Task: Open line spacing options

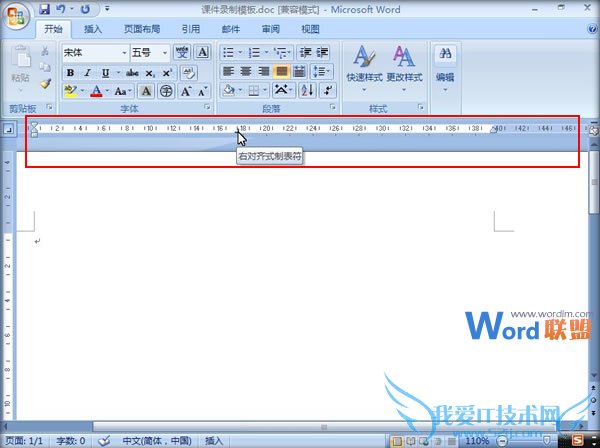Action: click(321, 71)
